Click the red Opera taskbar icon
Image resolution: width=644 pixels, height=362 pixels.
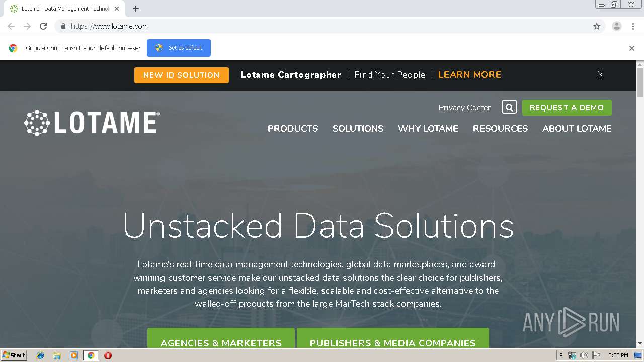[108, 355]
